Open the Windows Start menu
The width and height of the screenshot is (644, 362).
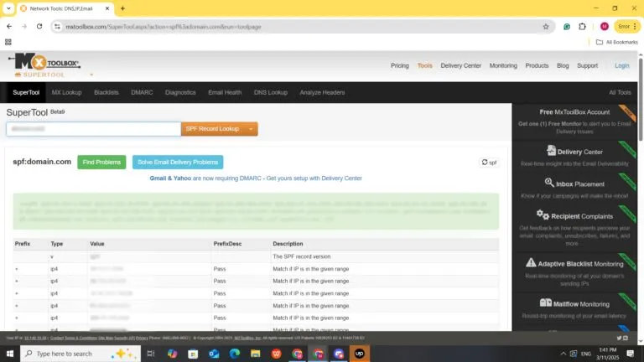pyautogui.click(x=9, y=354)
